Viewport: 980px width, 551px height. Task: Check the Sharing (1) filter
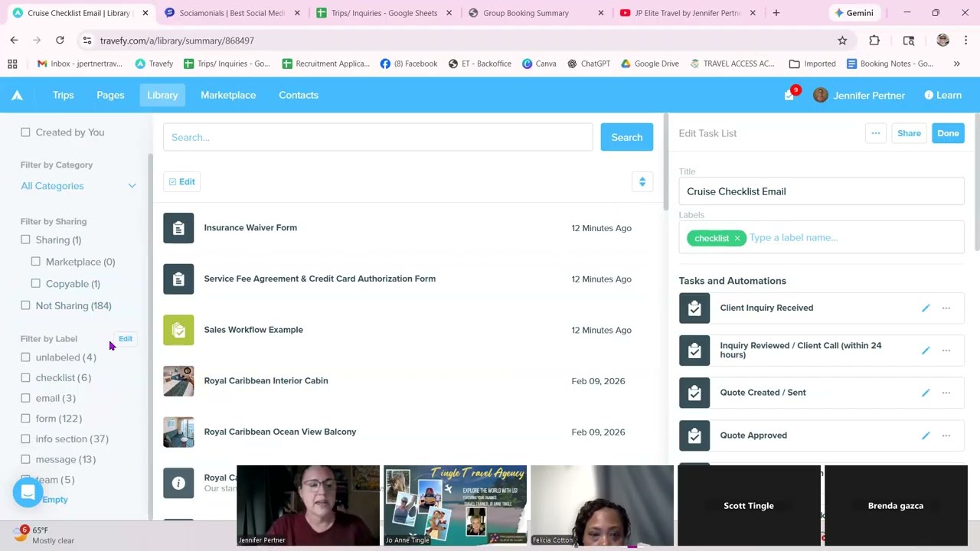[x=25, y=240]
